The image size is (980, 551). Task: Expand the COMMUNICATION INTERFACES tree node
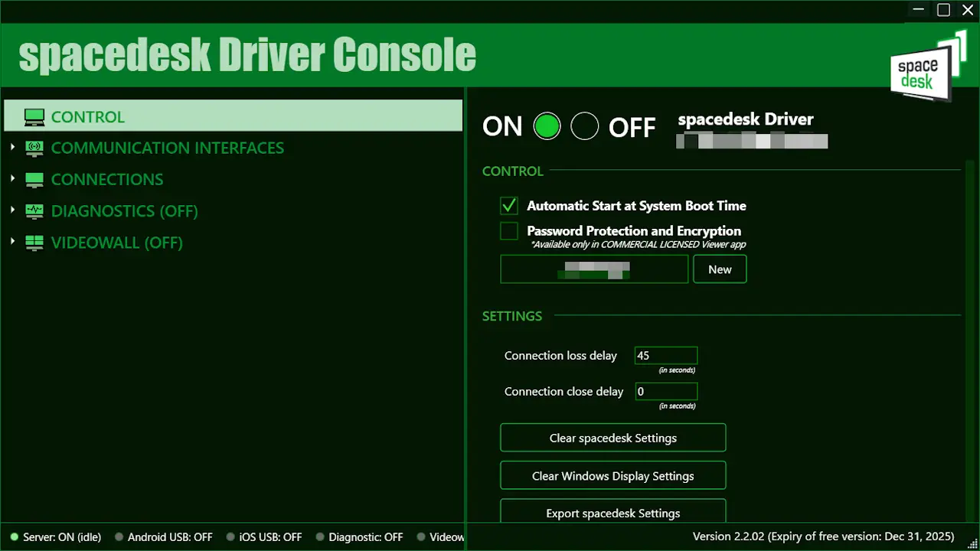click(x=13, y=148)
